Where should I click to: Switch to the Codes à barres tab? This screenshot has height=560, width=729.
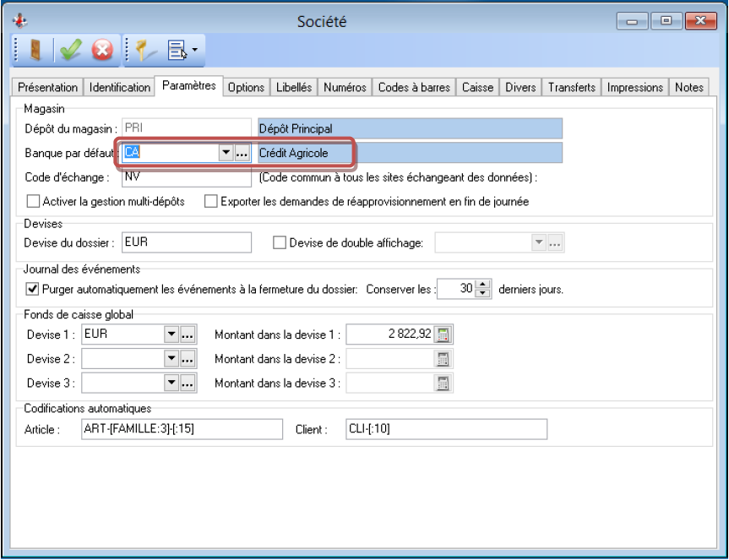[x=414, y=87]
